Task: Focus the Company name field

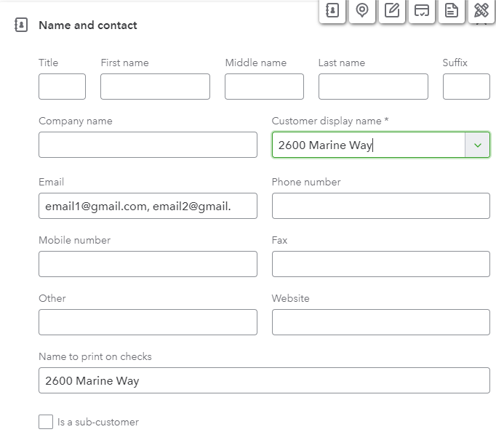Action: tap(148, 145)
